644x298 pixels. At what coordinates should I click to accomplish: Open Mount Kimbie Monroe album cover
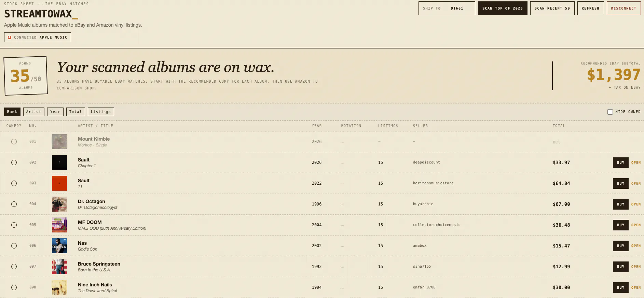(59, 142)
